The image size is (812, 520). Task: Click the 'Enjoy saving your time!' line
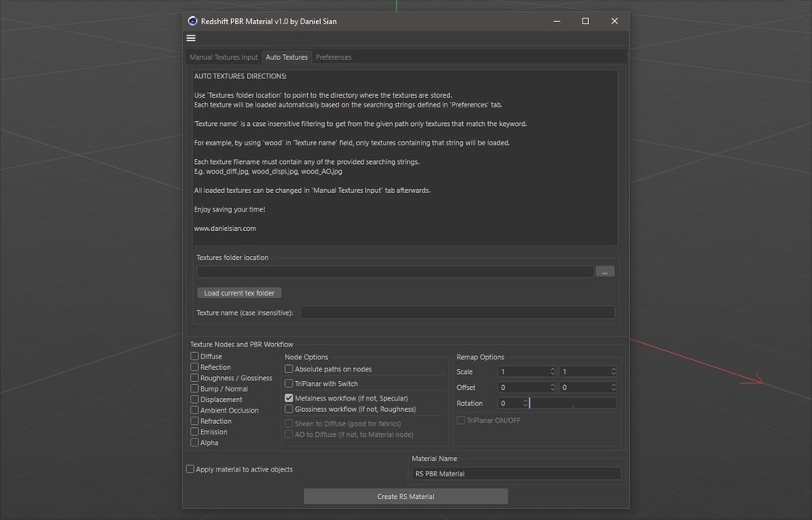coord(229,210)
